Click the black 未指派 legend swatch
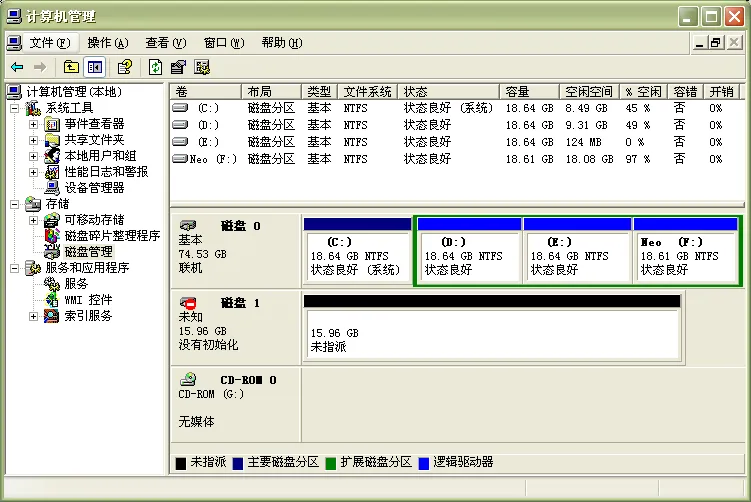The image size is (751, 502). tap(181, 463)
